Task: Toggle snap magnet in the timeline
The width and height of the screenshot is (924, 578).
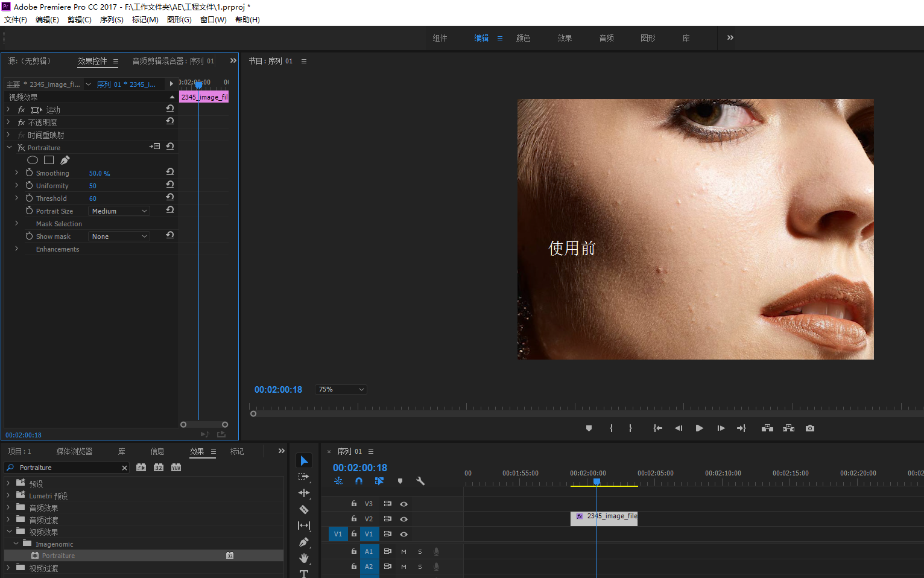Action: pos(359,481)
